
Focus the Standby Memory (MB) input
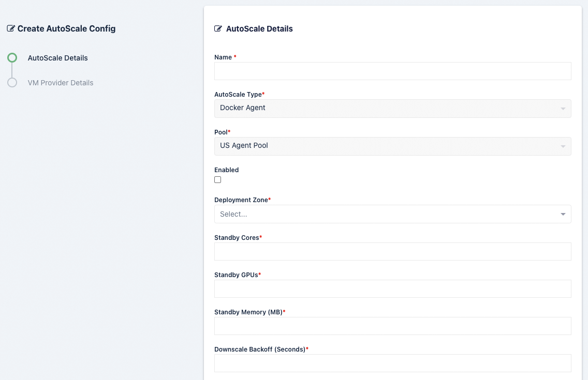(392, 326)
